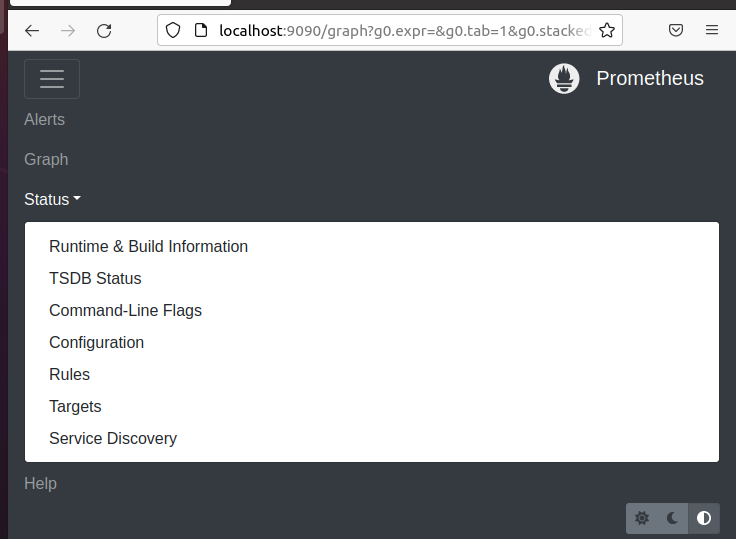Bookmark page using the star icon

(606, 31)
